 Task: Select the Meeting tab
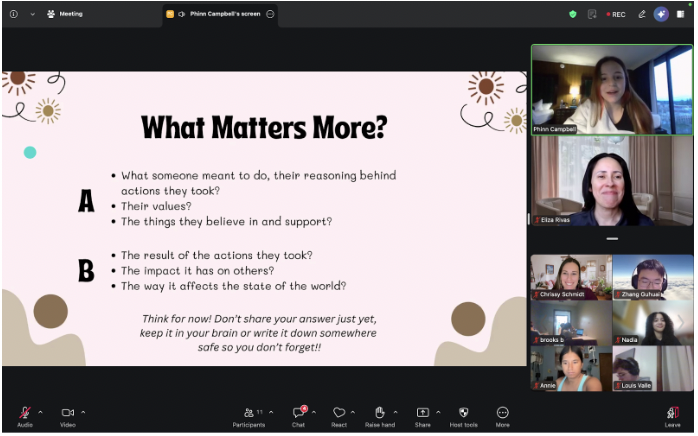point(65,14)
